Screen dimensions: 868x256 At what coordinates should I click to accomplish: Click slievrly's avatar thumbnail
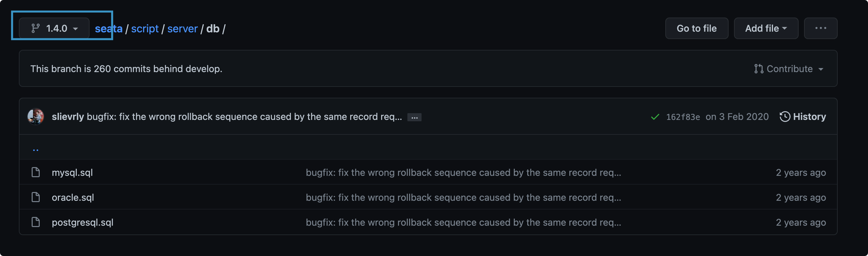36,117
